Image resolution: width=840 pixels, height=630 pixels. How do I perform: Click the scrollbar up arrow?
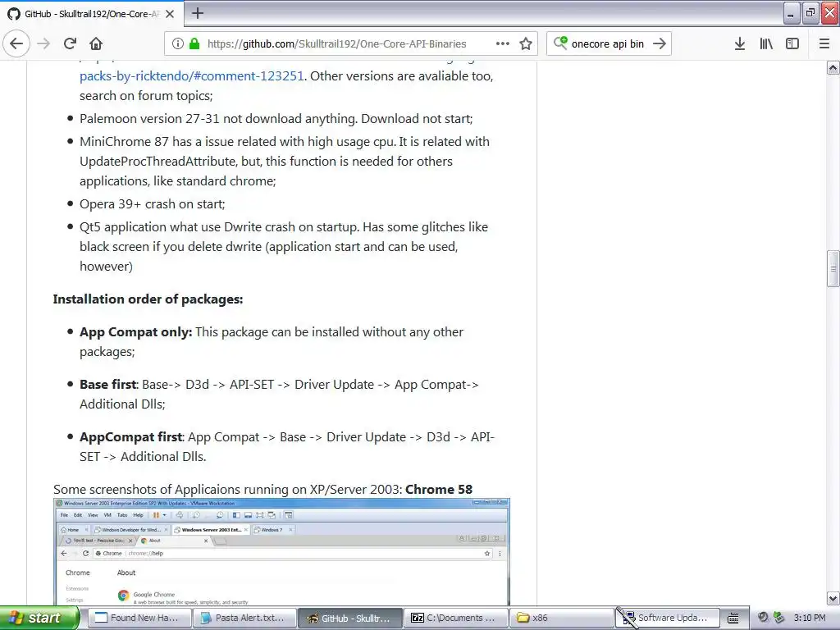tap(833, 68)
